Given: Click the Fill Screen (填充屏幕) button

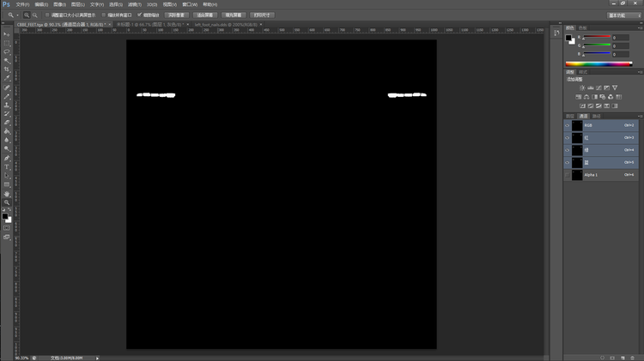Looking at the screenshot, I should coord(234,15).
